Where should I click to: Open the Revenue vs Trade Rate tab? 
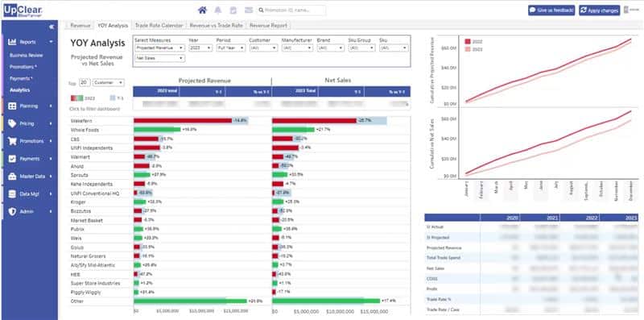216,26
